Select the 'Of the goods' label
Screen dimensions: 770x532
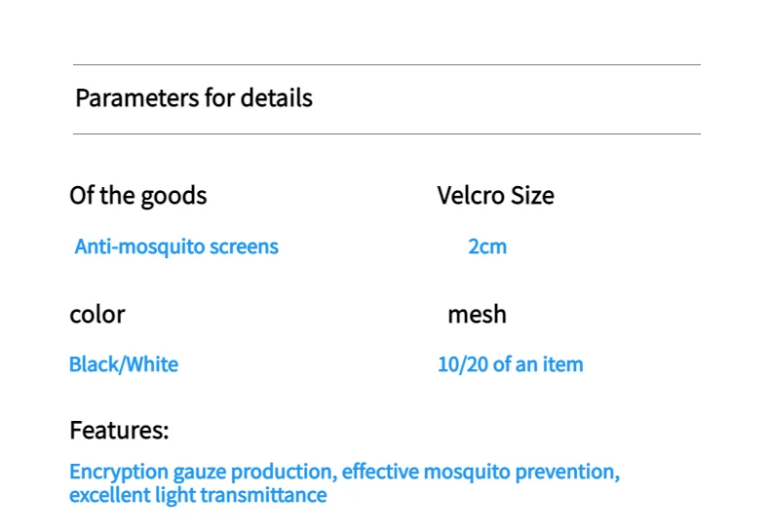[x=138, y=196]
